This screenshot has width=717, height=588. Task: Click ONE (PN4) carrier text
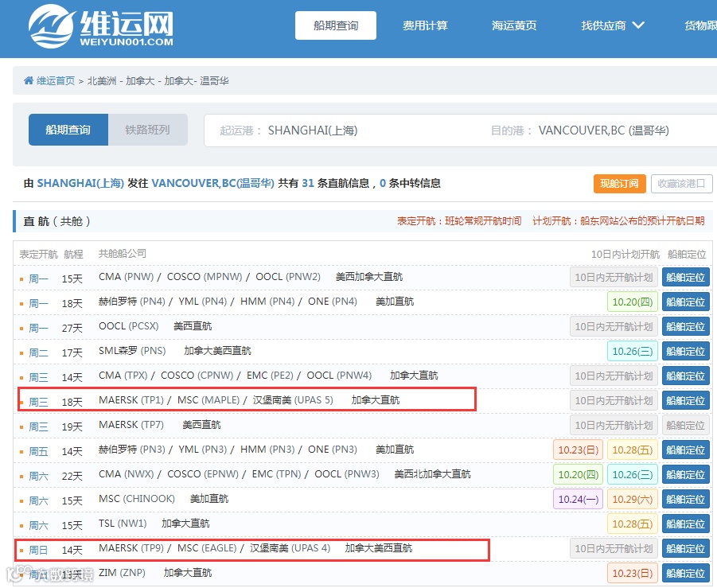(x=333, y=302)
